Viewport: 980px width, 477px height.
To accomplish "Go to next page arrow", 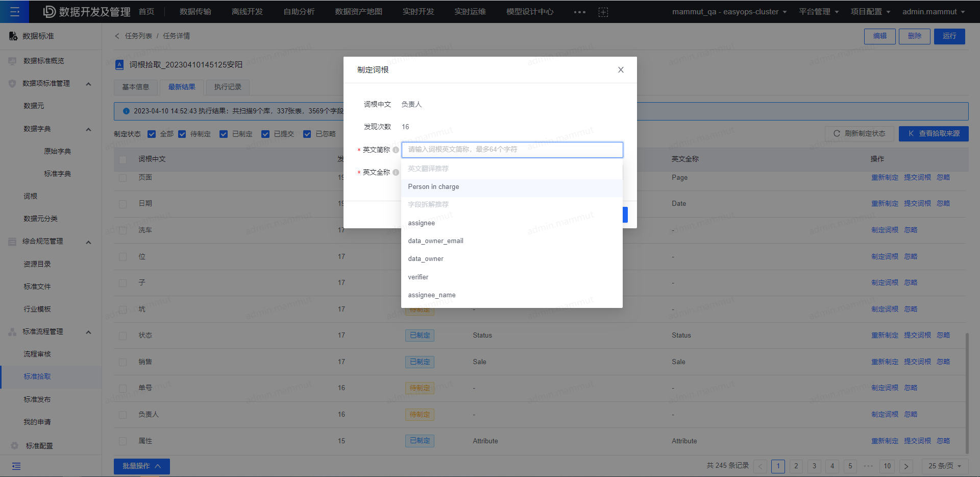I will click(x=906, y=466).
